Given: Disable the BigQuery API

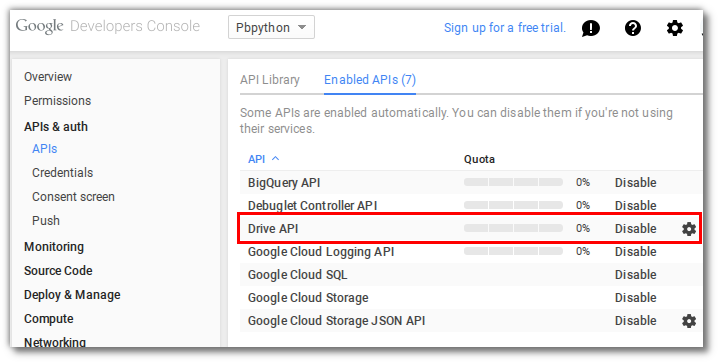Looking at the screenshot, I should tap(636, 182).
